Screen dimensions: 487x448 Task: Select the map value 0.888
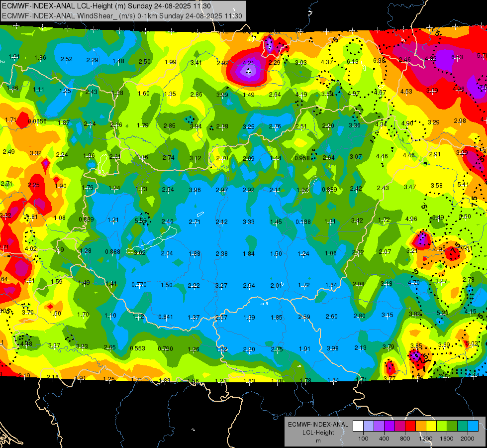click(112, 251)
